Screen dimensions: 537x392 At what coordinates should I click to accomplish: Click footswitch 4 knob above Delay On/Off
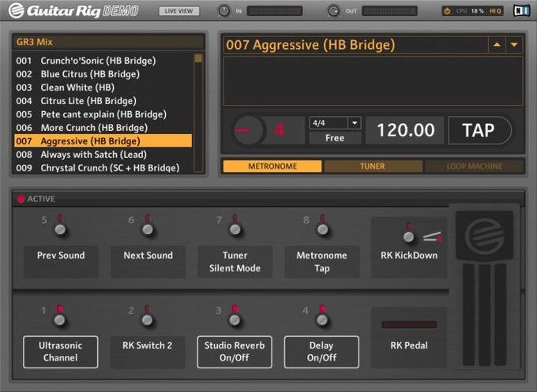tap(322, 319)
